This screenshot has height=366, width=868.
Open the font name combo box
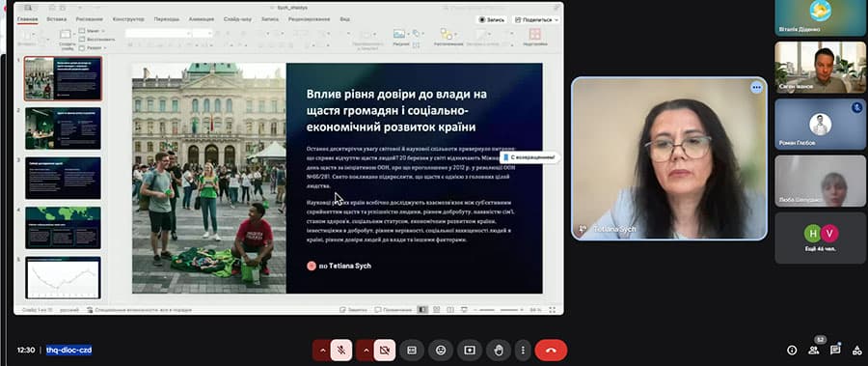[158, 33]
